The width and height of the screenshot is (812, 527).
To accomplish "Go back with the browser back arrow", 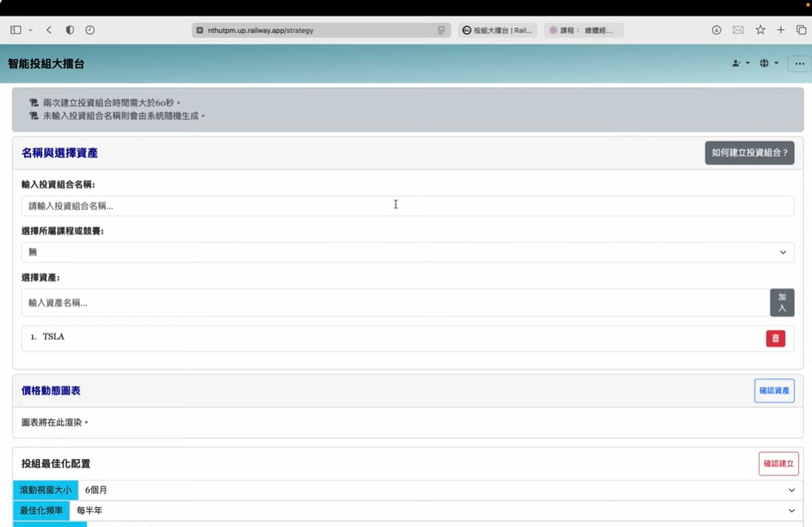I will (49, 30).
